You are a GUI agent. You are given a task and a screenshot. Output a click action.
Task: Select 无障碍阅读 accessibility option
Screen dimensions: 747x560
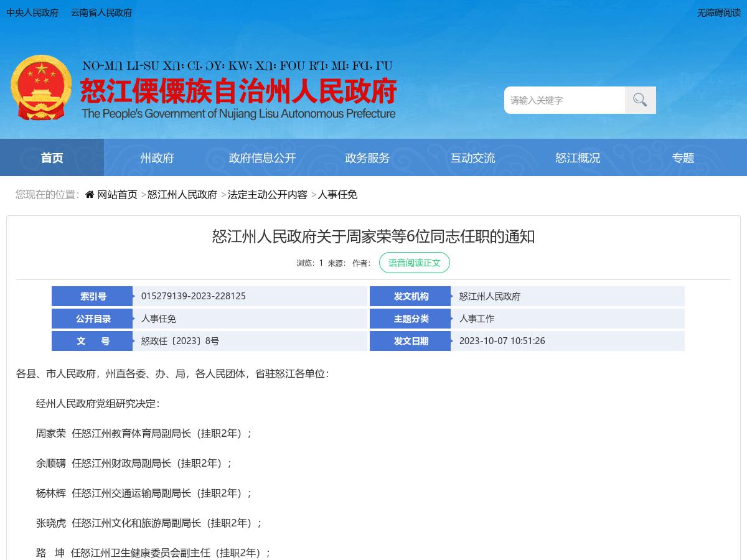719,12
